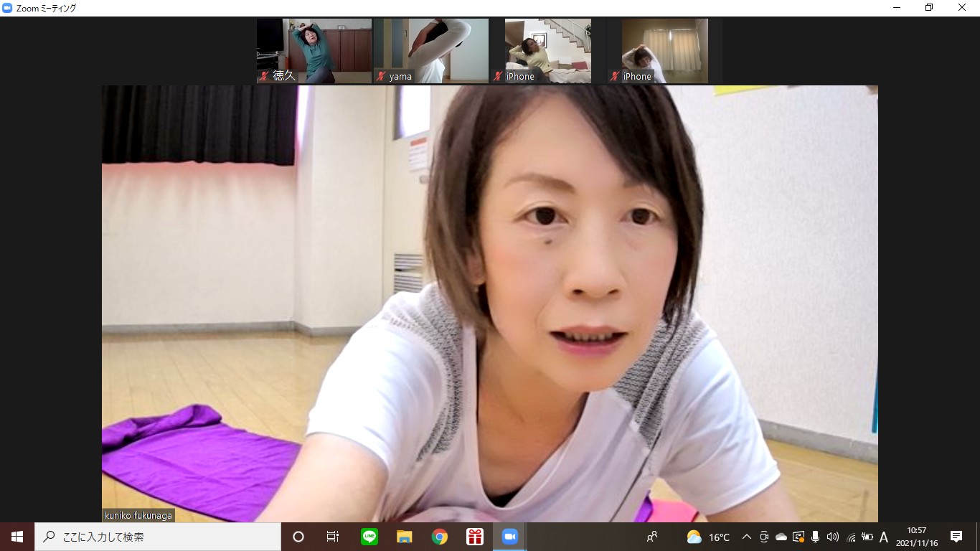Click the Meet Now camera icon in the system tray
Screen dimensions: 980x551
[764, 537]
